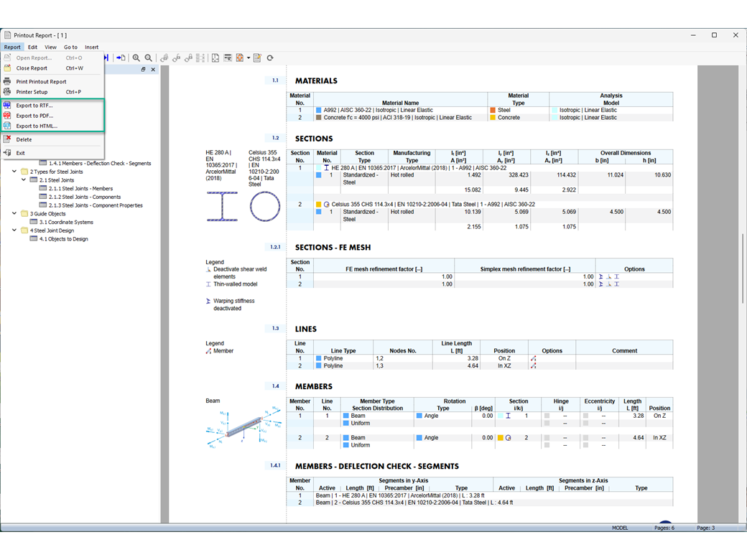This screenshot has width=747, height=560.
Task: Select 2.1.1 Steel Joints - Members item
Action: pyautogui.click(x=80, y=189)
